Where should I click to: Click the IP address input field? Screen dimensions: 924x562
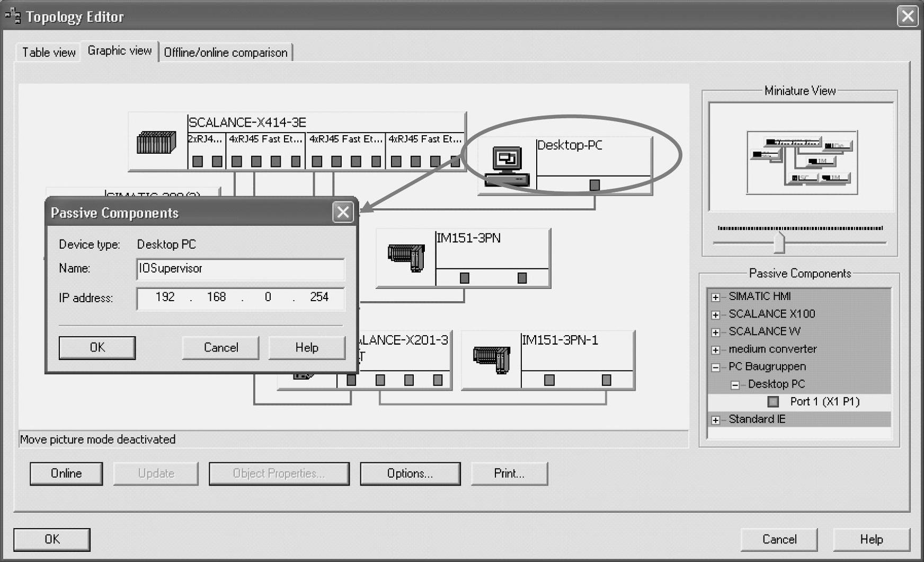click(x=241, y=298)
